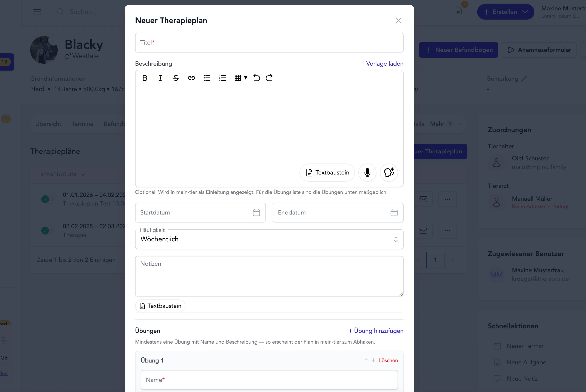Edit Bemerkung with pencil icon
The width and height of the screenshot is (586, 392).
[524, 79]
